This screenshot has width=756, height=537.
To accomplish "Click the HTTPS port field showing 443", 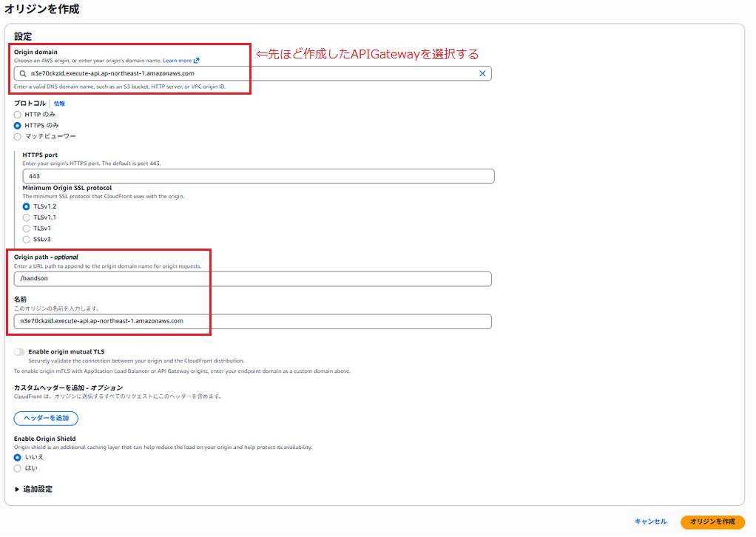I will pos(258,176).
